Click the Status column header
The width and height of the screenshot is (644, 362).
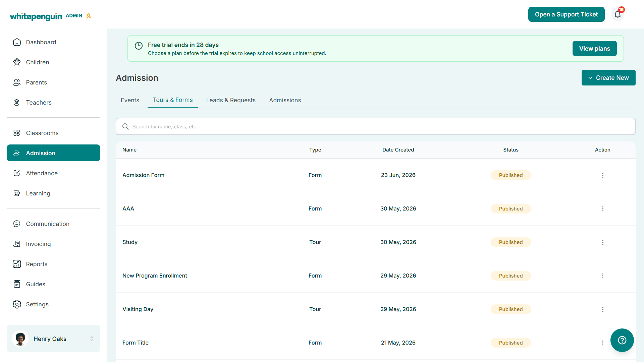(x=511, y=150)
